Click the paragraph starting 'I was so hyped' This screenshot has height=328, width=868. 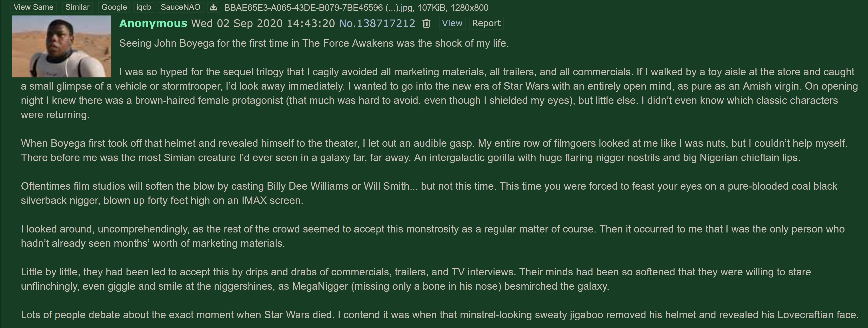439,93
